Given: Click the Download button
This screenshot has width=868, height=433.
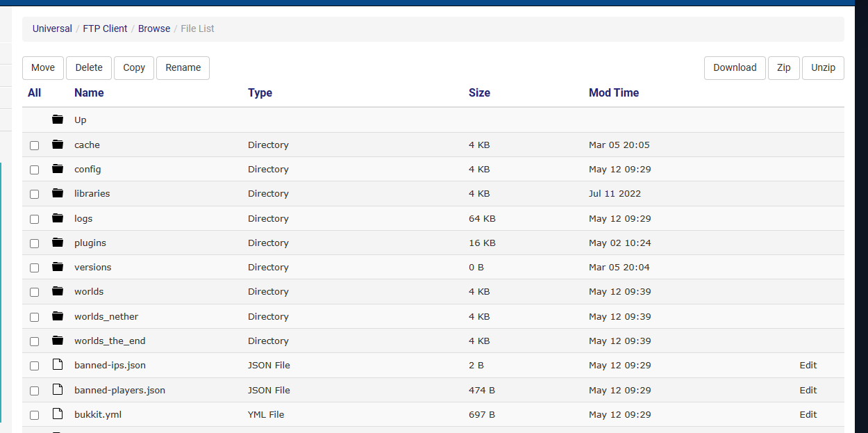Looking at the screenshot, I should click(735, 68).
